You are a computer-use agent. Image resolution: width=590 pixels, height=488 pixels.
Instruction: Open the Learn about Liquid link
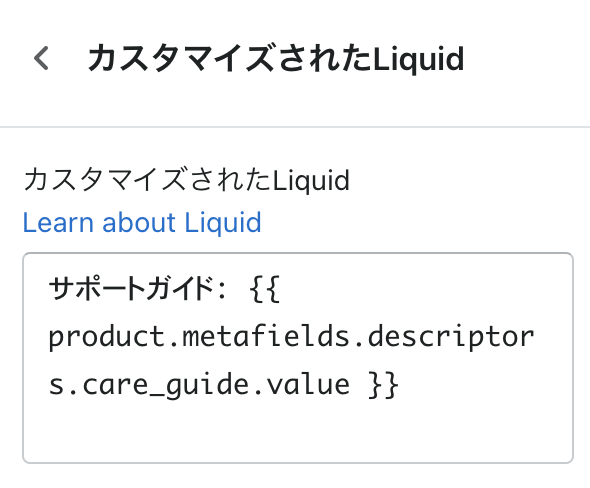coord(142,222)
